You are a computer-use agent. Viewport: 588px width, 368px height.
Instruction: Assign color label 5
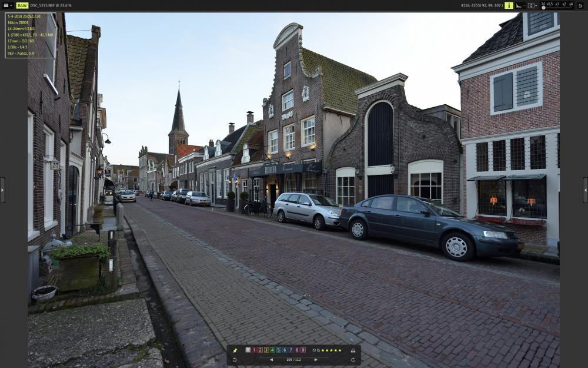pos(279,350)
